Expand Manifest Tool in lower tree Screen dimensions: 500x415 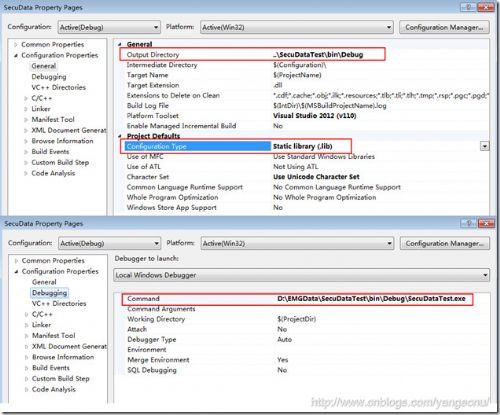26,336
